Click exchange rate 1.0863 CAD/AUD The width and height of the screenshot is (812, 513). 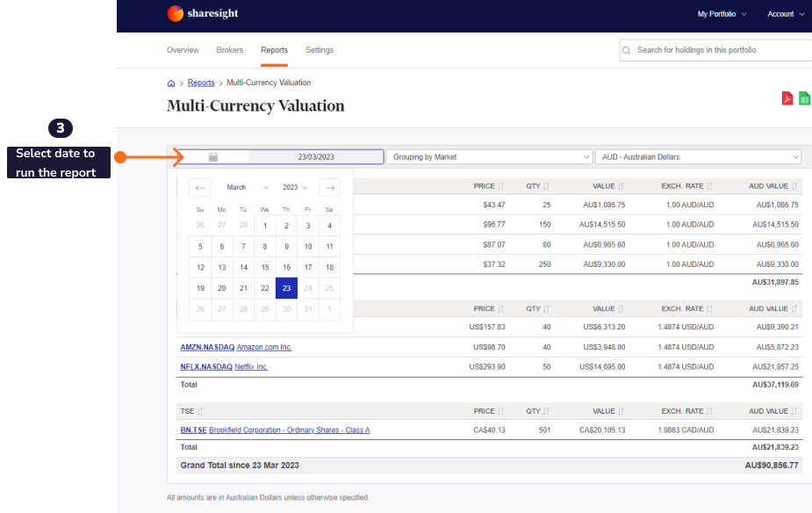tap(686, 430)
